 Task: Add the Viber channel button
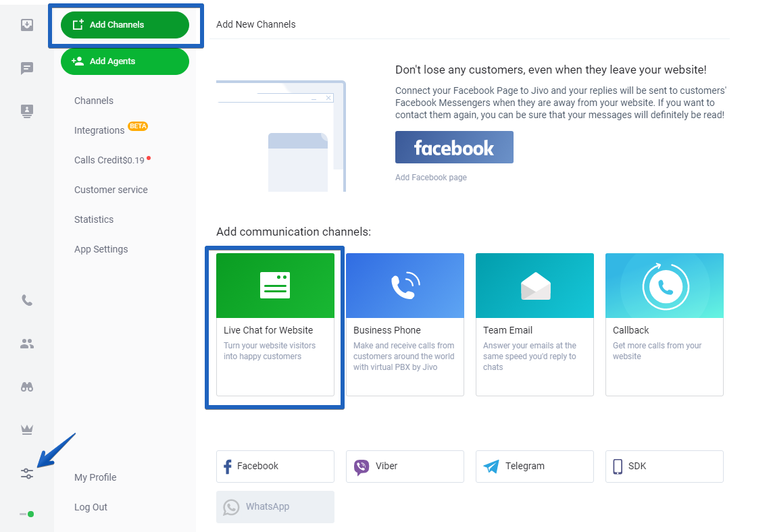pyautogui.click(x=405, y=467)
